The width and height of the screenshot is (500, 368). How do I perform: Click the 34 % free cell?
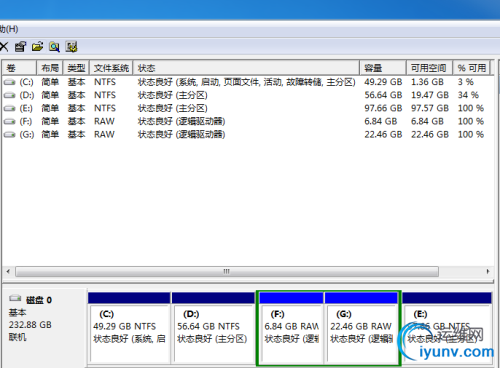pyautogui.click(x=468, y=95)
